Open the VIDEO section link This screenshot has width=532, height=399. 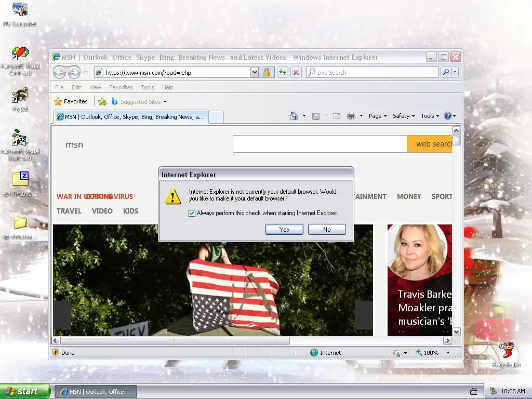102,211
